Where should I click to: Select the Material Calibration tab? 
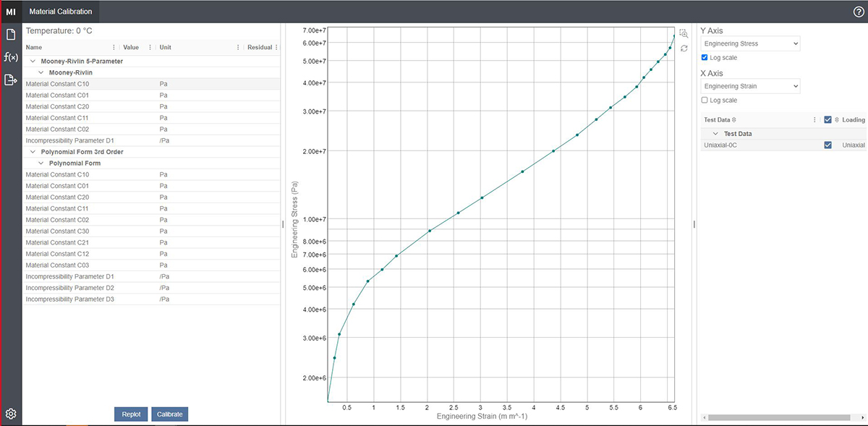click(61, 12)
